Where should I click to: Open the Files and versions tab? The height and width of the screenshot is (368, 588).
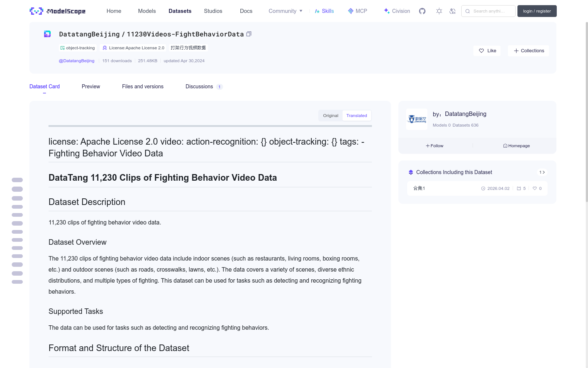pyautogui.click(x=143, y=86)
